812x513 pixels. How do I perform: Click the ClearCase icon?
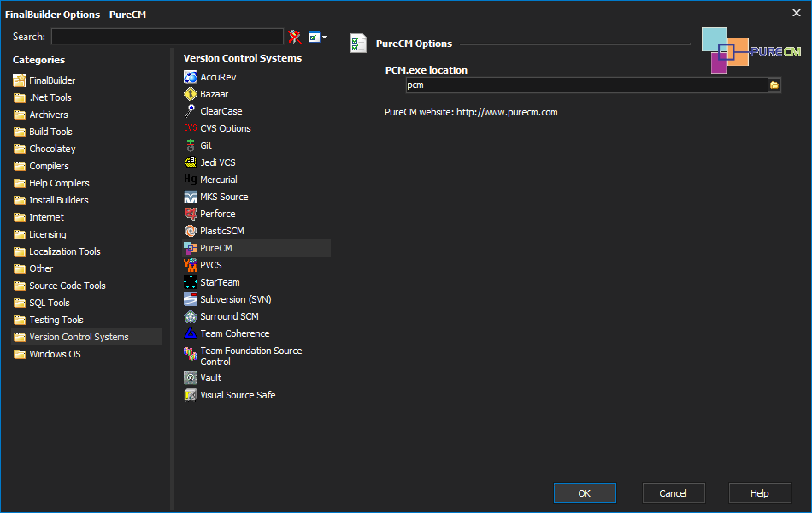point(191,111)
